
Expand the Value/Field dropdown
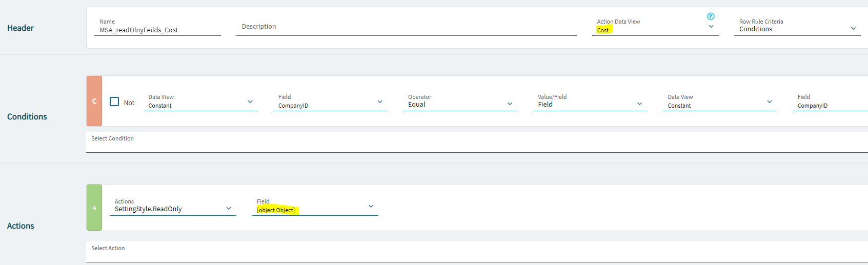pyautogui.click(x=590, y=102)
